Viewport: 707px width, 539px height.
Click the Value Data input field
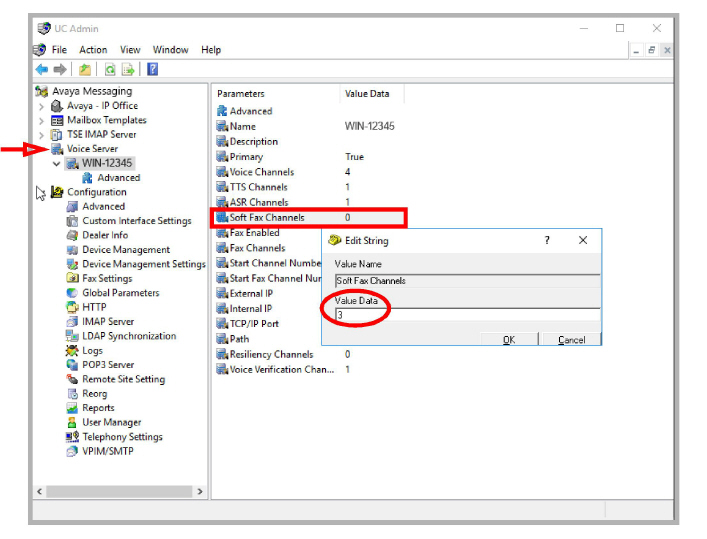point(468,315)
